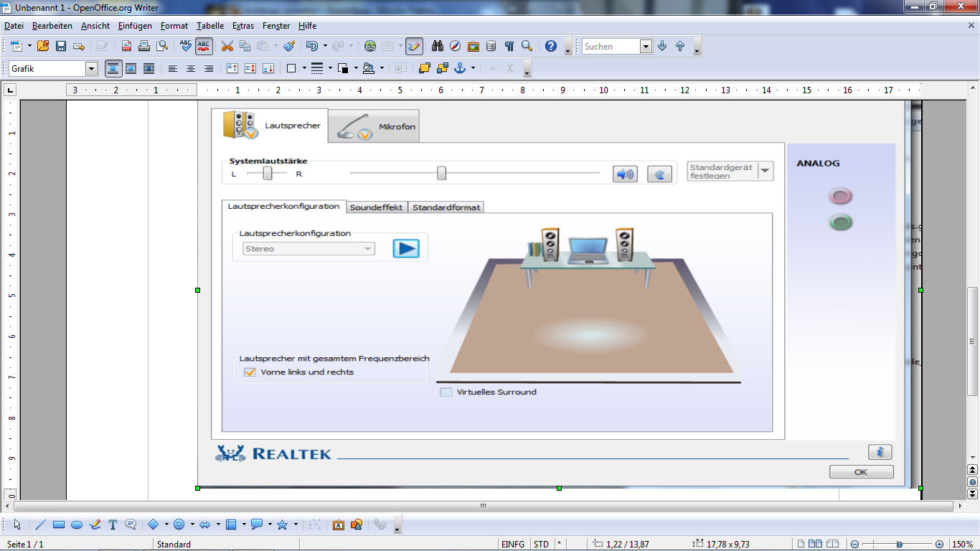The height and width of the screenshot is (551, 980).
Task: Enable Virtuelles Surround checkbox
Action: pos(446,392)
